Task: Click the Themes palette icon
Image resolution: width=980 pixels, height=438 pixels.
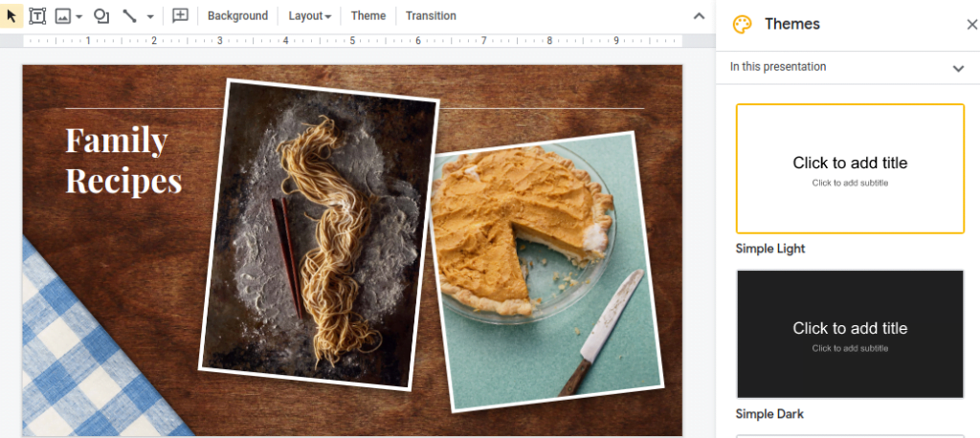Action: [742, 24]
